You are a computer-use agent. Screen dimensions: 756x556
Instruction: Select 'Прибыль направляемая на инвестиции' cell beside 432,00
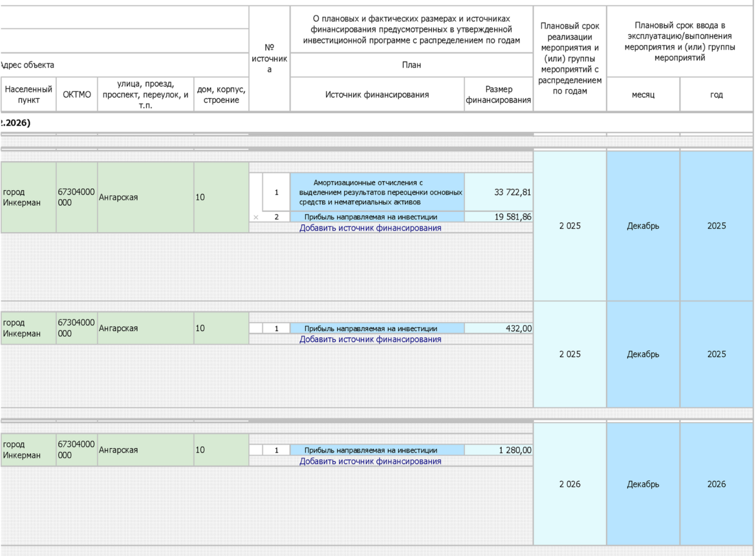point(377,328)
